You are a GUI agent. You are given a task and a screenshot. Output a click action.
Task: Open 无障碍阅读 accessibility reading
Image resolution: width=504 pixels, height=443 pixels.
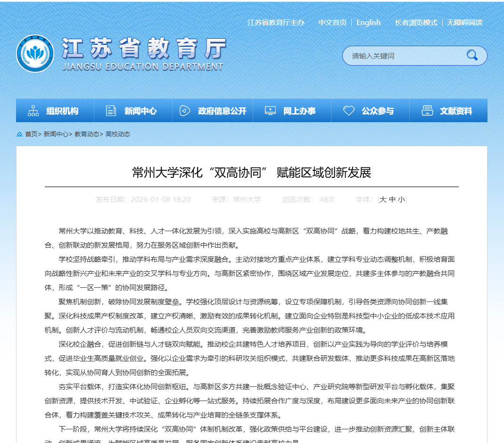pos(465,23)
